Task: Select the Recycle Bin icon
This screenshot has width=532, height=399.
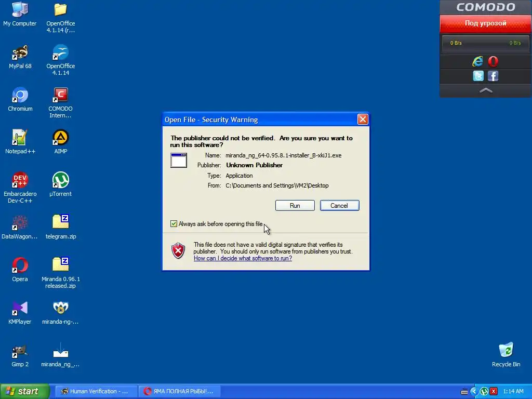Action: (x=506, y=355)
